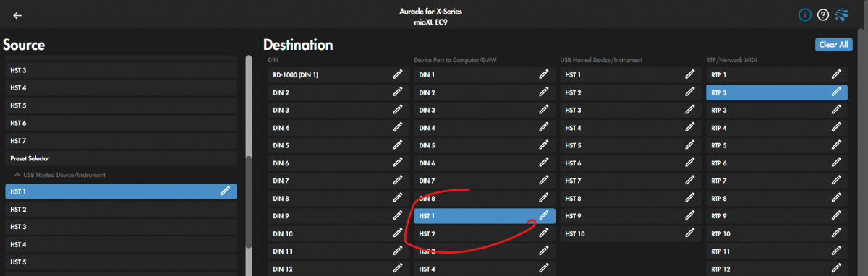Click the iConnectivity logo icon at top right
868x276 pixels.
pos(841,14)
